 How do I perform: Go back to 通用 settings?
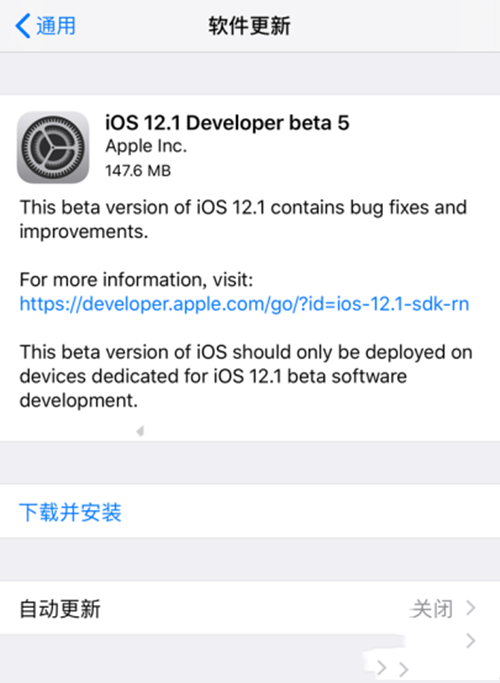[x=46, y=26]
